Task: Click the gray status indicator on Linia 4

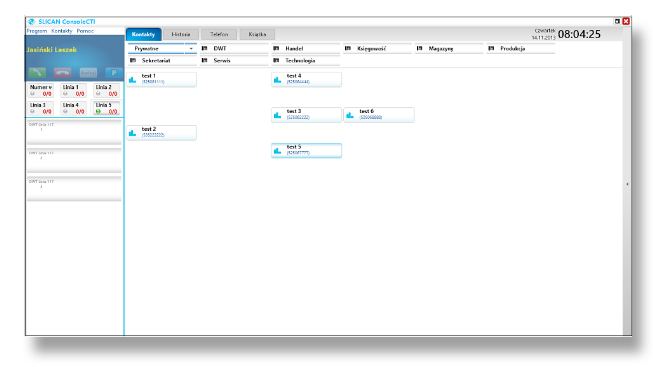Action: coord(65,112)
